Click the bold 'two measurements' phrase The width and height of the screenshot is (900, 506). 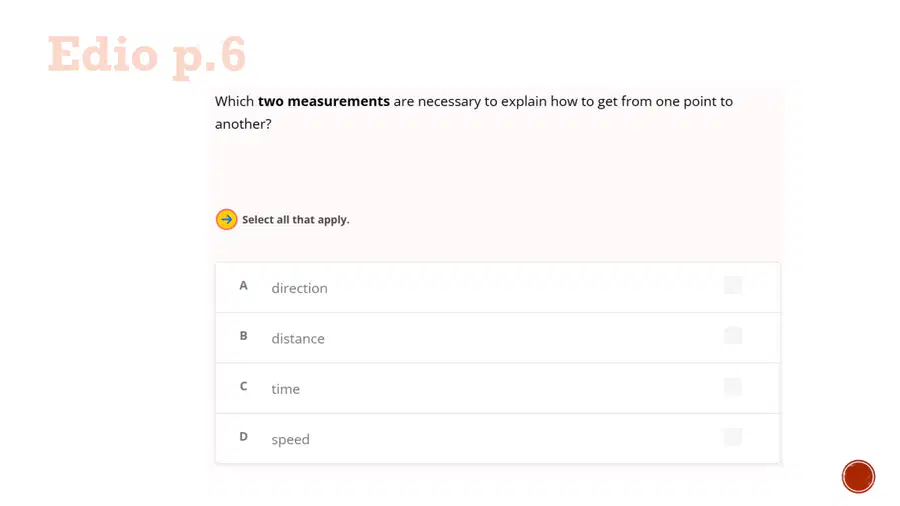point(324,102)
